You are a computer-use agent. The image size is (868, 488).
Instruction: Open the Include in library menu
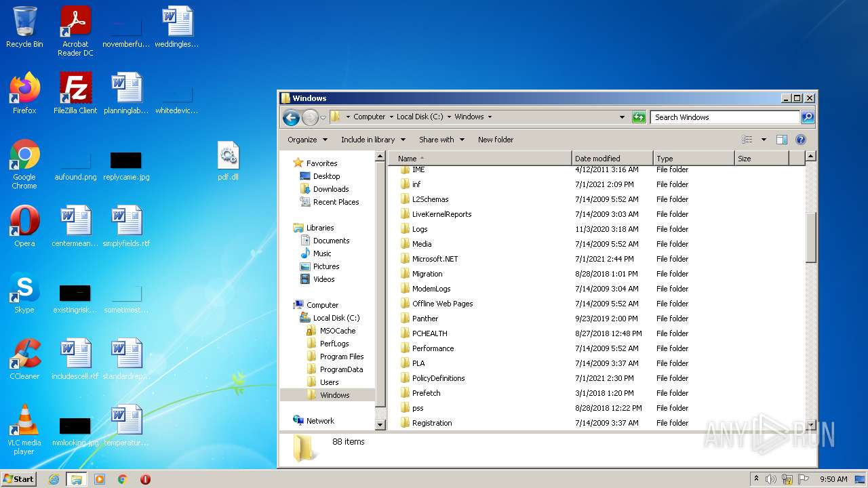373,140
